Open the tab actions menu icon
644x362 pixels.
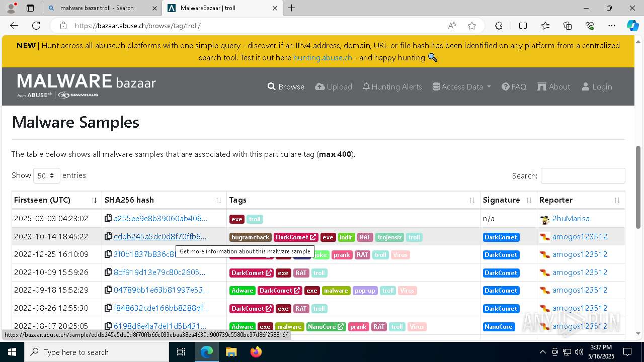(30, 8)
